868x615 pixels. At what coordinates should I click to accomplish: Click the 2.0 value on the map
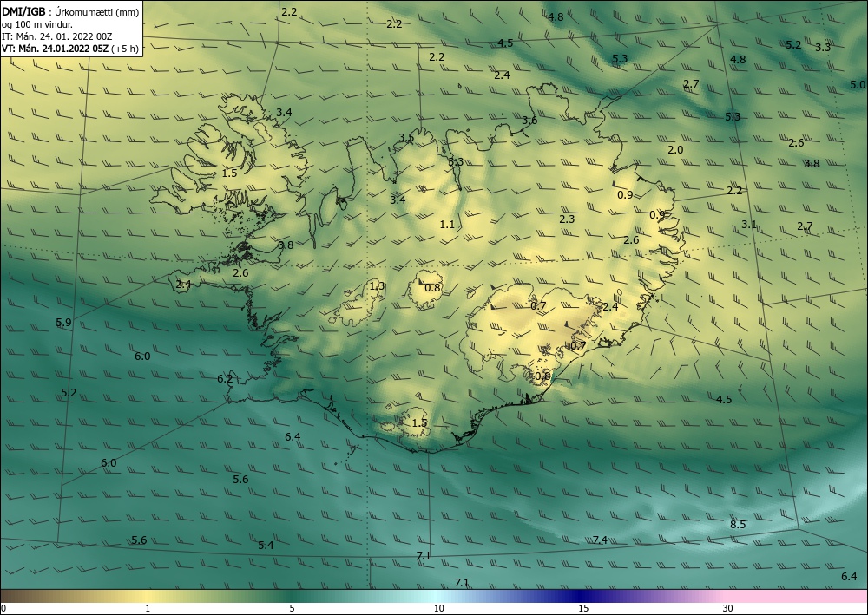coord(675,150)
